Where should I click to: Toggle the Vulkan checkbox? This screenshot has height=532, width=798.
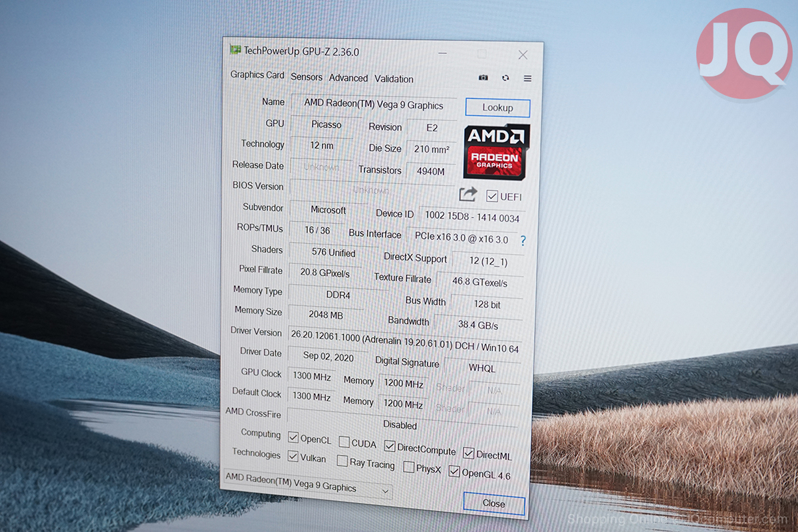293,457
